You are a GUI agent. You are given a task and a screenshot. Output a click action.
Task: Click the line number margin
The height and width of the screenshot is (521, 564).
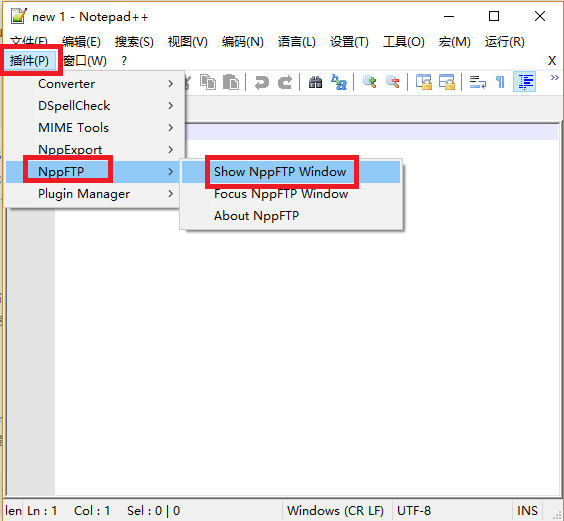[x=31, y=351]
